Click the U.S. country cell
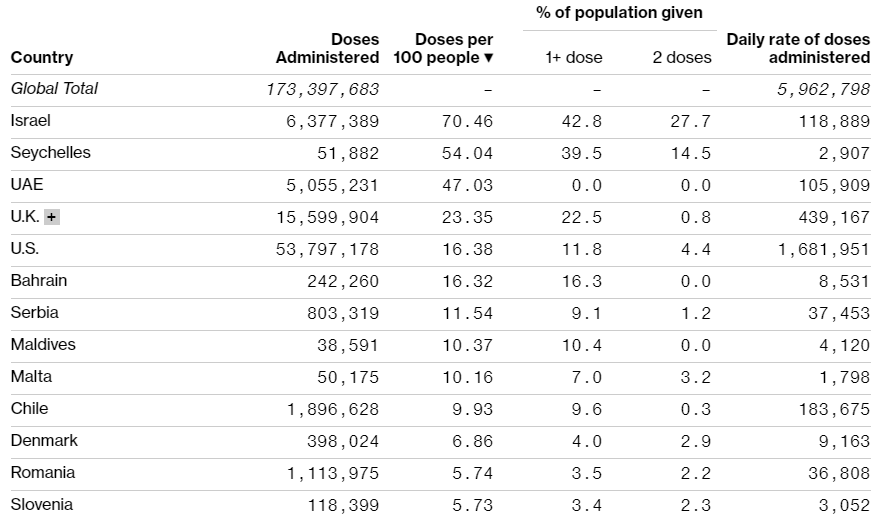 (25, 249)
